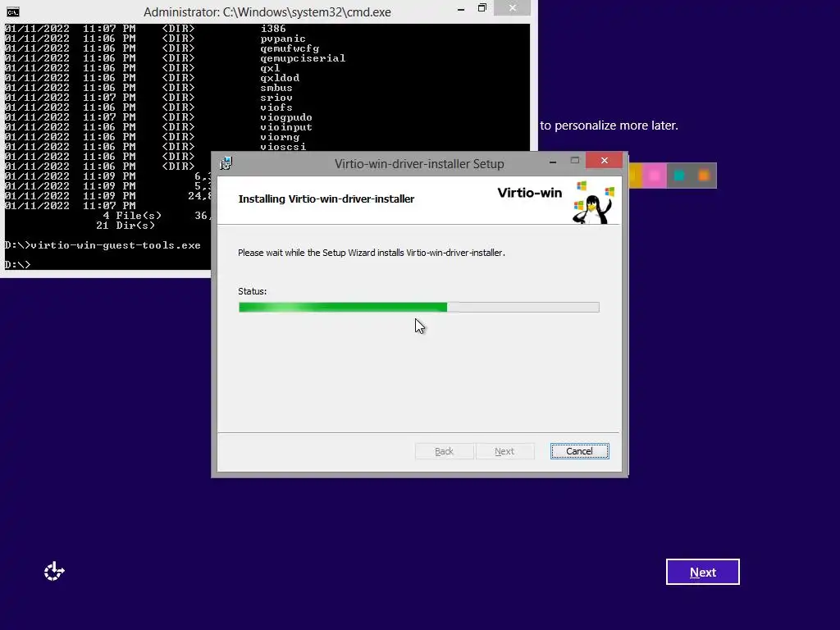Click the 'pvpanic' directory entry in cmd
Screen dimensions: 840x630
[x=283, y=39]
